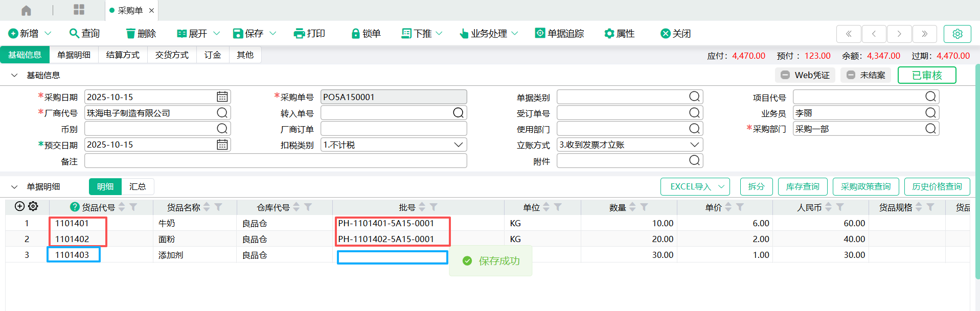Image resolution: width=980 pixels, height=311 pixels.
Task: Open the 订金 tab
Action: click(213, 55)
